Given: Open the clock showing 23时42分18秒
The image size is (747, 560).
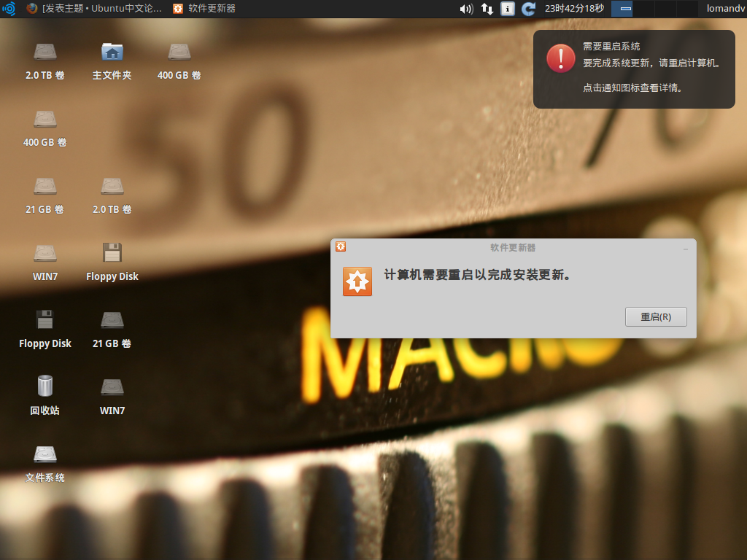Looking at the screenshot, I should tap(574, 8).
